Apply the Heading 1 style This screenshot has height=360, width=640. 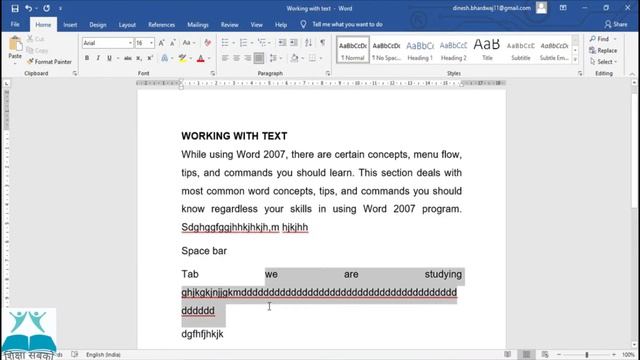[420, 50]
